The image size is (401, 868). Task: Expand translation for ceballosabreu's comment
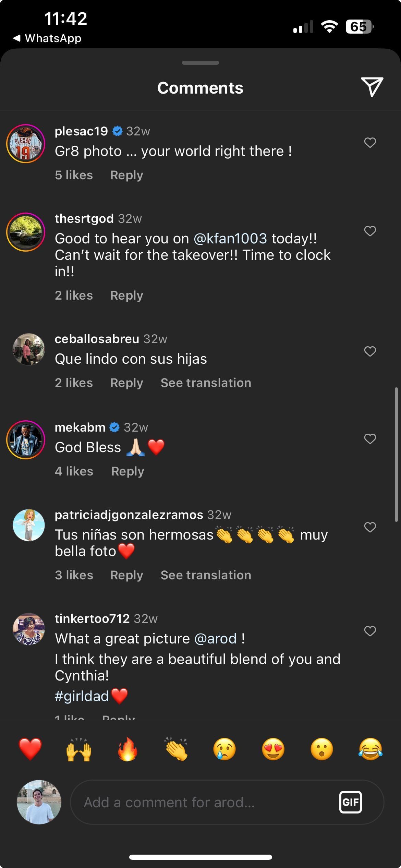click(x=206, y=383)
